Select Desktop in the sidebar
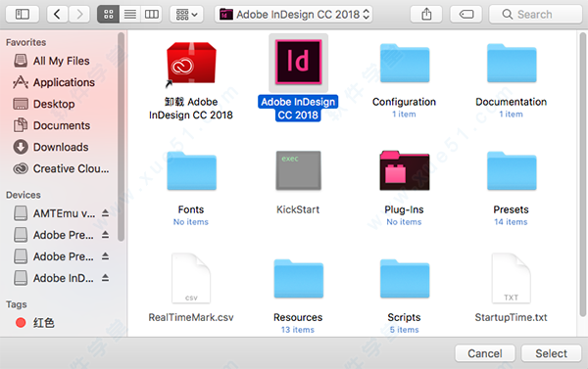The image size is (588, 369). coord(44,104)
